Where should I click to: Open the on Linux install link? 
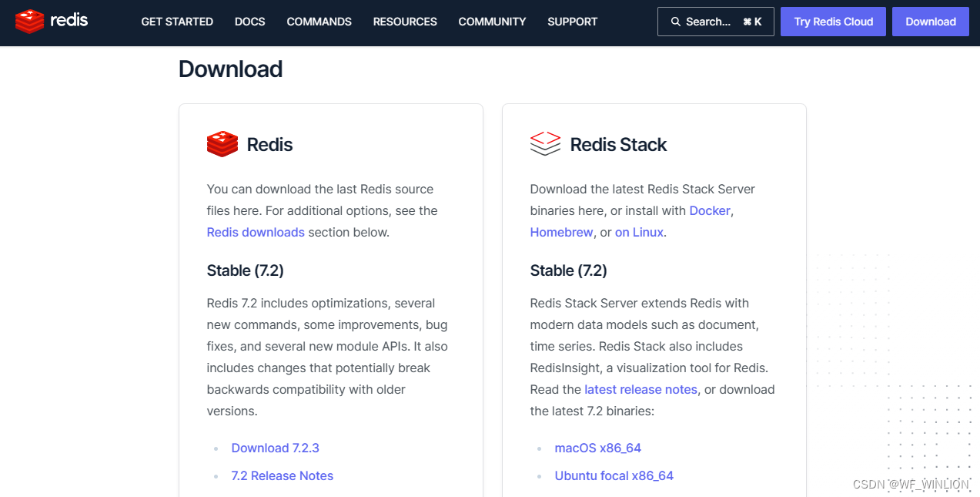[x=639, y=232]
